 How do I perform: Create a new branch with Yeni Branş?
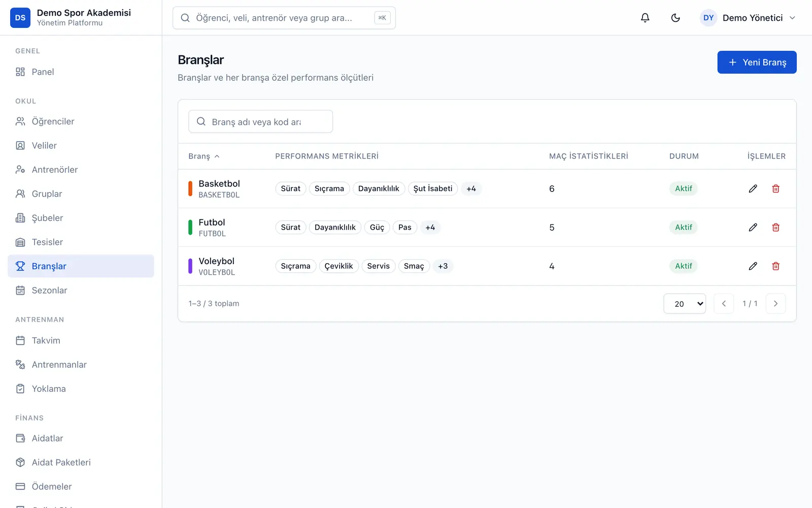pos(757,62)
